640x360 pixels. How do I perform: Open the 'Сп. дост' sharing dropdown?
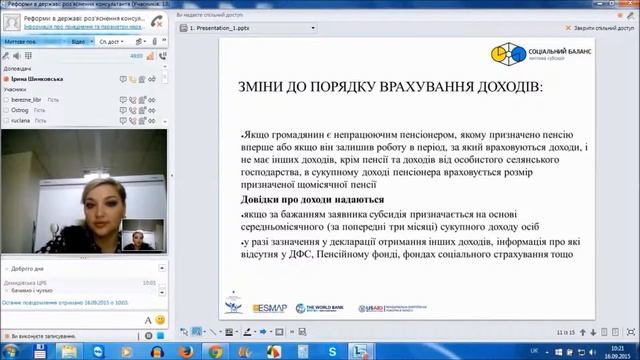[111, 42]
